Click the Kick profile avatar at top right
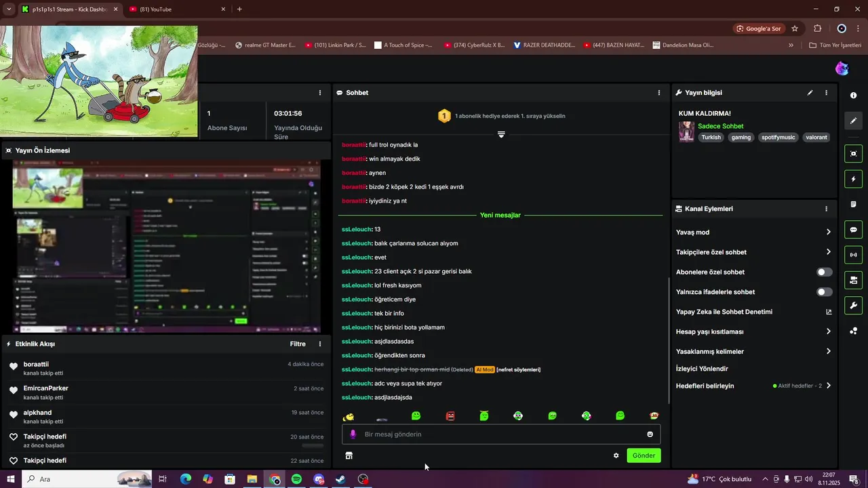The width and height of the screenshot is (868, 488). click(x=842, y=68)
